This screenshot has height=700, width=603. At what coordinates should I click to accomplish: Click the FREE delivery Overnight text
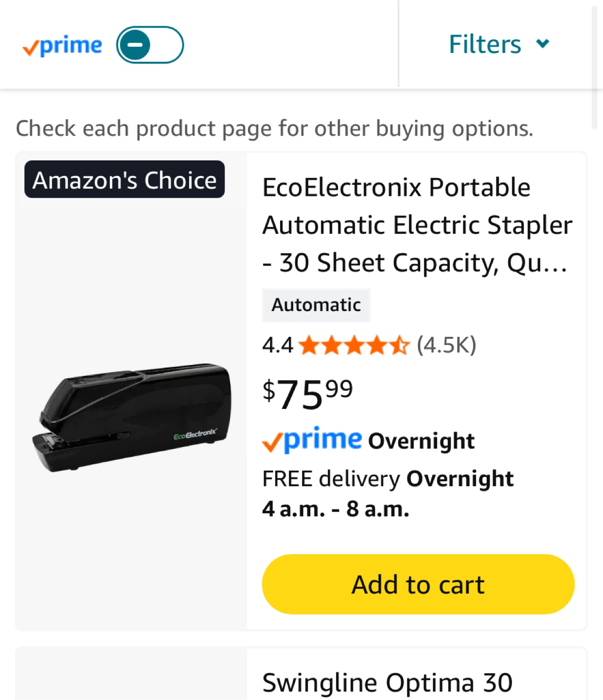click(x=388, y=479)
